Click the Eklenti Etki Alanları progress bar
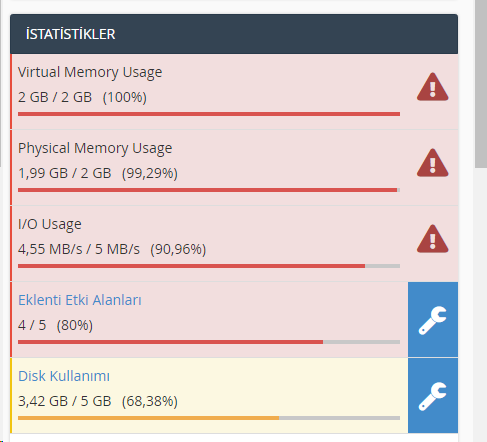Image resolution: width=487 pixels, height=442 pixels. pos(209,342)
